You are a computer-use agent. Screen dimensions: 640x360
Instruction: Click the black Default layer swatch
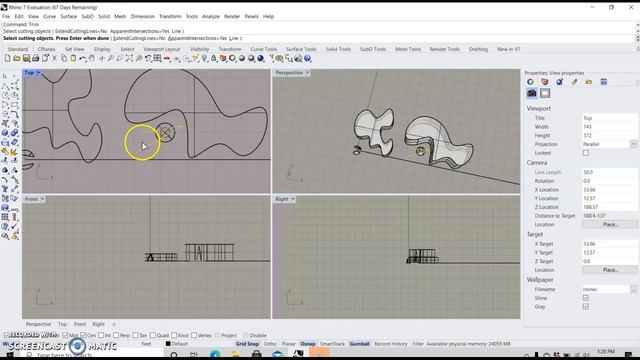click(168, 344)
